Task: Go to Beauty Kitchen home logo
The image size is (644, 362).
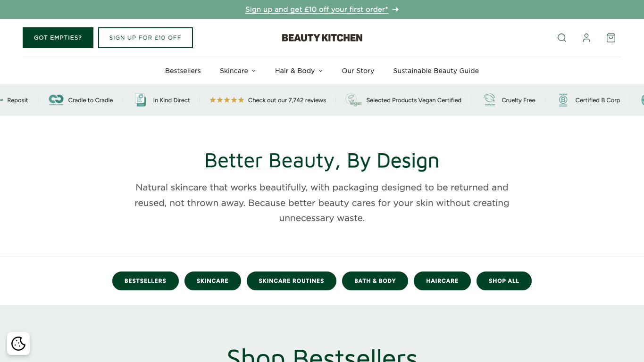Action: click(322, 38)
